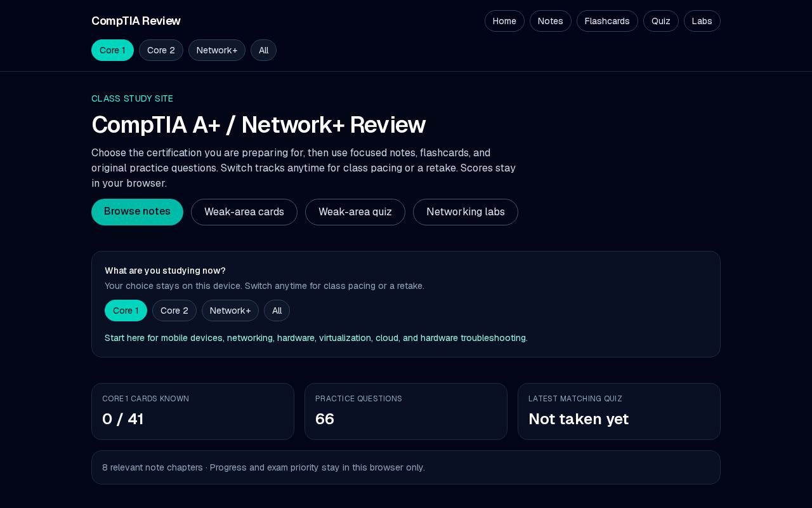The image size is (812, 508).
Task: Choose Core 2 in the studying now panel
Action: click(x=174, y=311)
